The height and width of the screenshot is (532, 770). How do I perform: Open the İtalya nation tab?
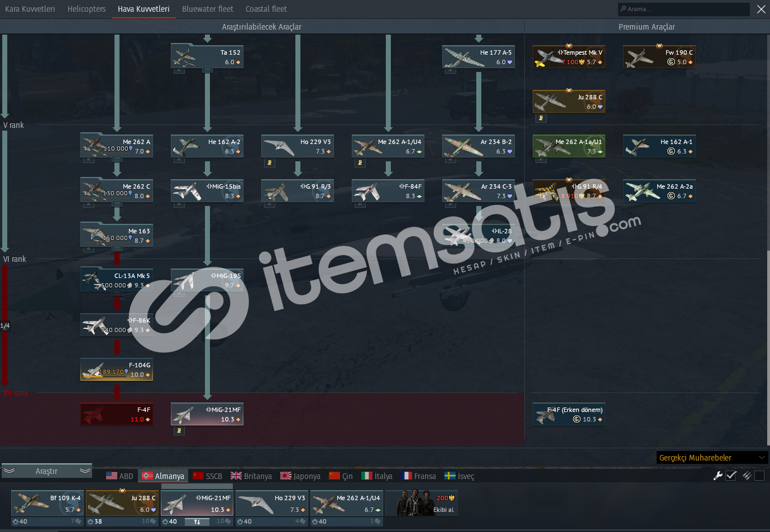pyautogui.click(x=377, y=476)
